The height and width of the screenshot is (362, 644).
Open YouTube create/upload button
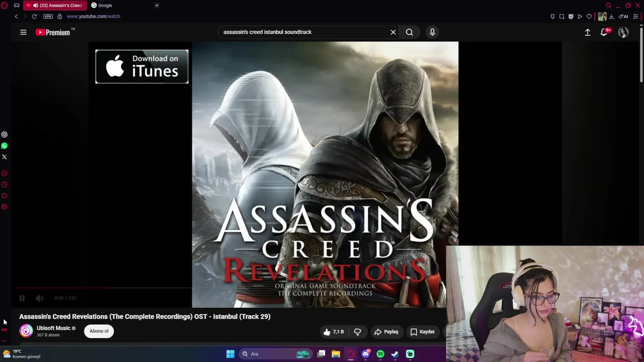tap(587, 32)
